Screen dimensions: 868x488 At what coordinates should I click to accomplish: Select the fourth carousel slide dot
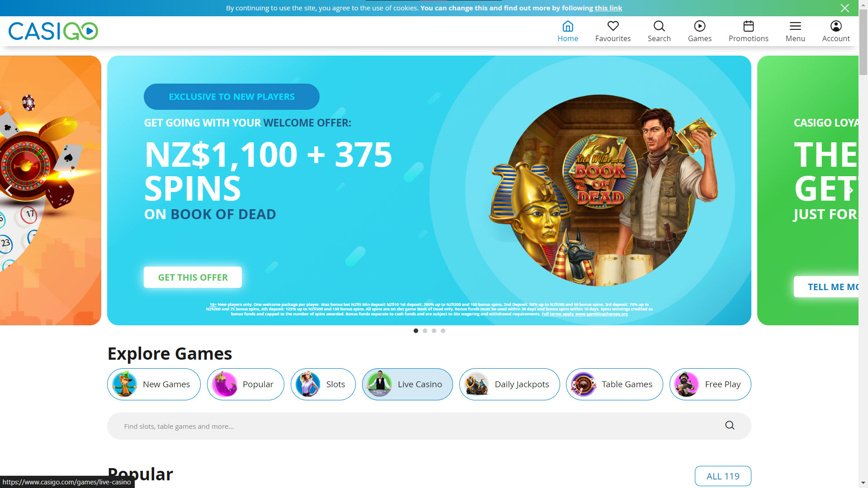click(443, 331)
